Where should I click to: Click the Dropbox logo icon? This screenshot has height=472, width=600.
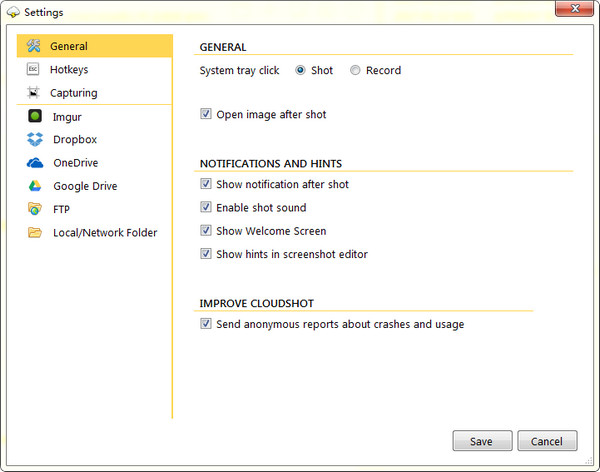(x=35, y=140)
